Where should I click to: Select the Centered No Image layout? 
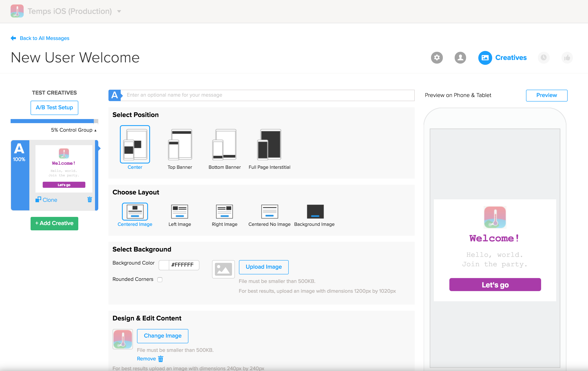coord(269,211)
